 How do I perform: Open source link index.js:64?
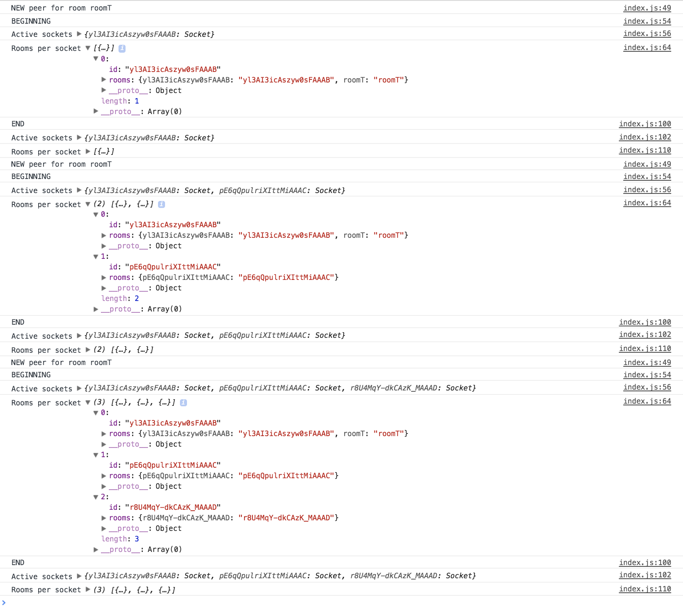point(647,47)
